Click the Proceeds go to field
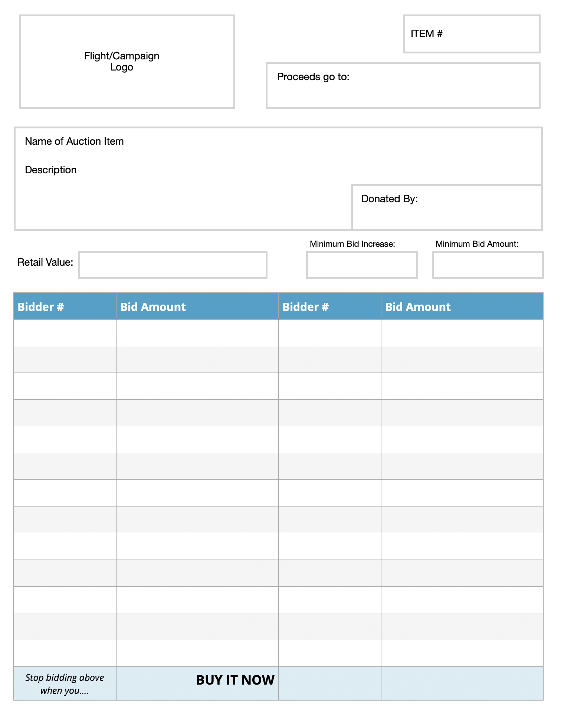The image size is (561, 728). click(403, 85)
